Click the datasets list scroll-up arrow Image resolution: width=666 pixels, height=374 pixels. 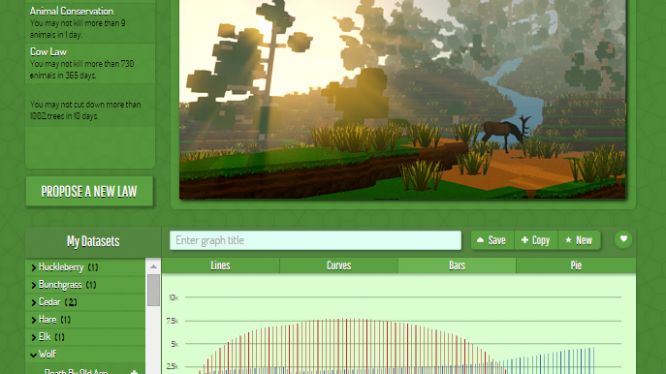153,267
